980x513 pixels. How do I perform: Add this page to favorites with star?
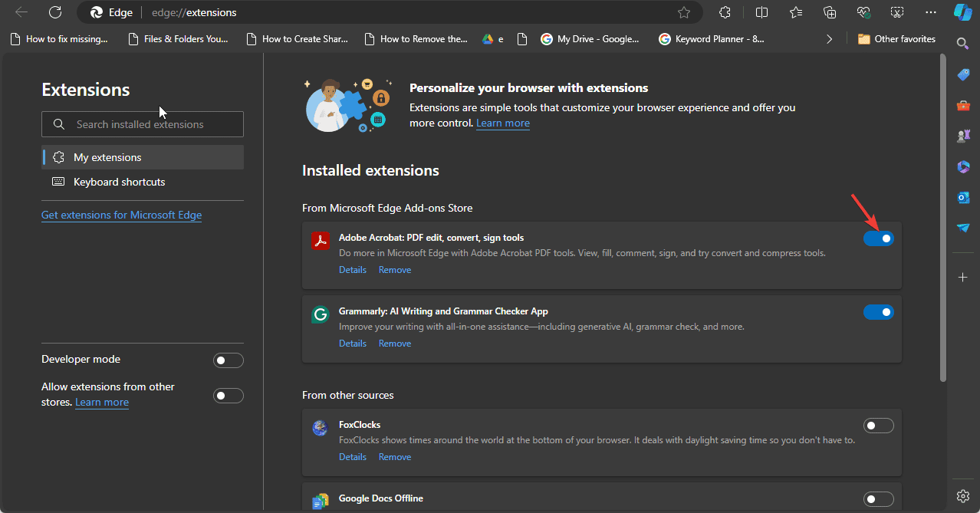point(684,12)
